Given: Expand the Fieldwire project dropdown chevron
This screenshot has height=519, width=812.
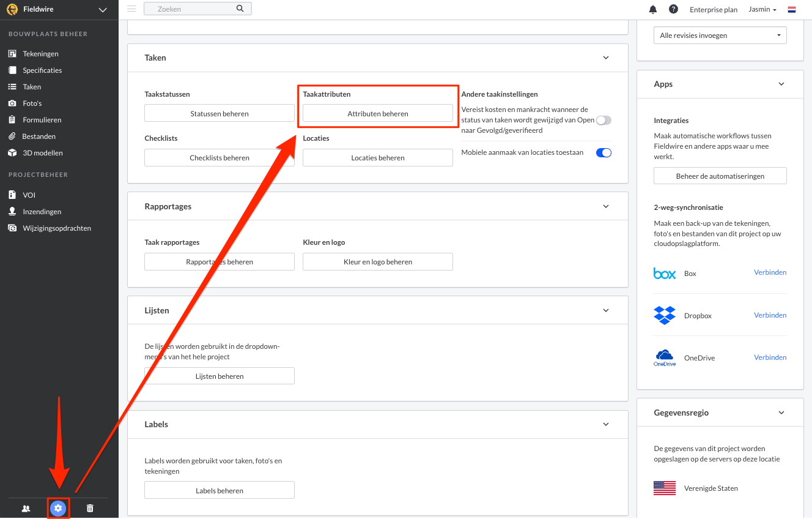Looking at the screenshot, I should 103,10.
